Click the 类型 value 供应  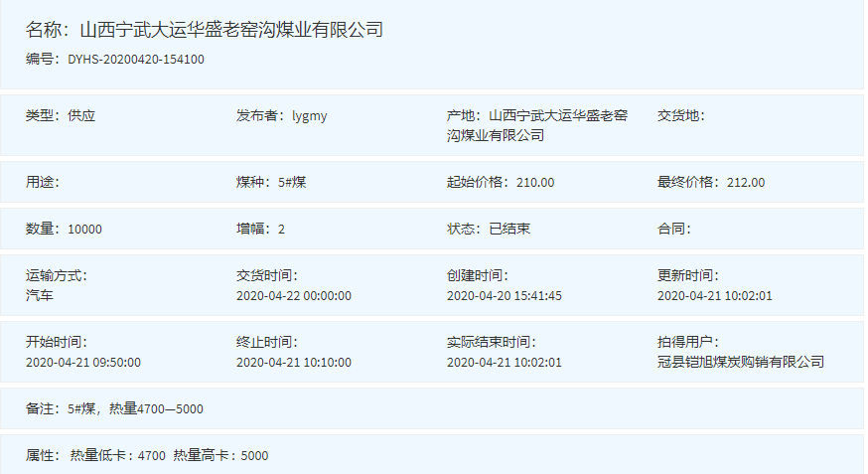point(81,116)
